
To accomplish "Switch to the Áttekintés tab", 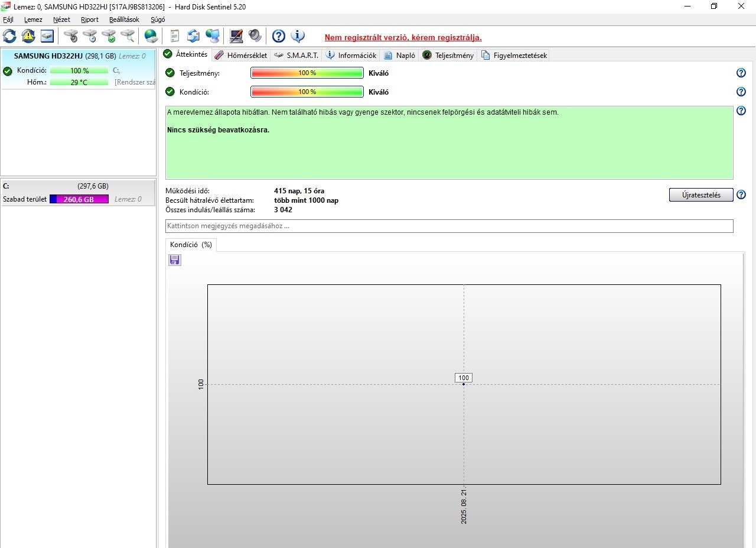I will pyautogui.click(x=186, y=54).
